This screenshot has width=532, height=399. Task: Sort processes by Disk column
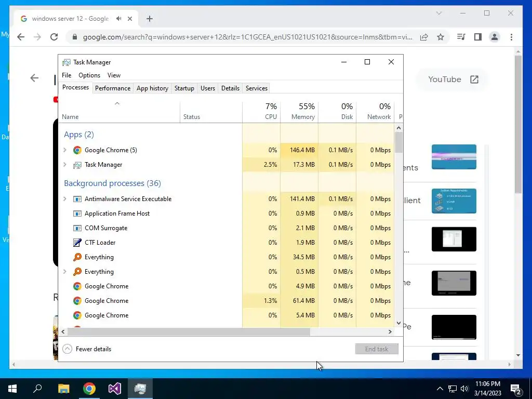tap(337, 111)
